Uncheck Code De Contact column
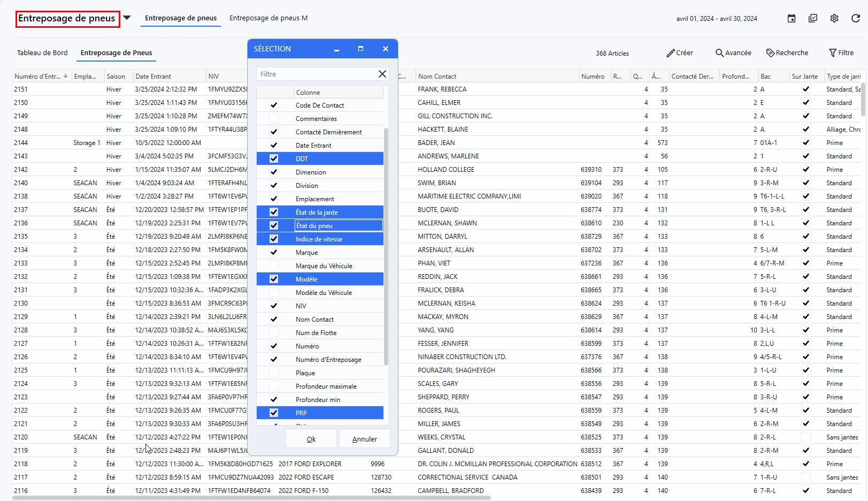Image resolution: width=868 pixels, height=501 pixels. (x=274, y=105)
